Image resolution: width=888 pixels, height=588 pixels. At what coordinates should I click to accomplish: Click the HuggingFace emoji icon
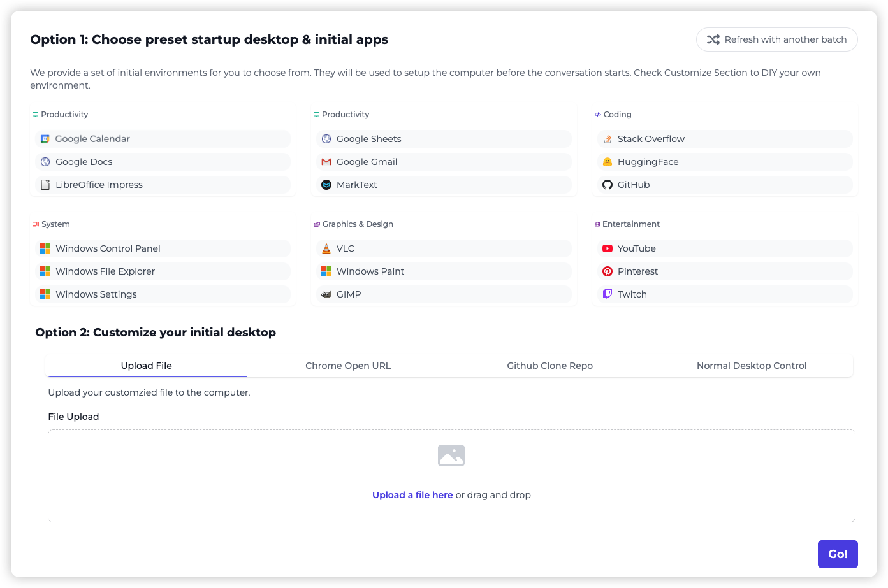pyautogui.click(x=608, y=162)
